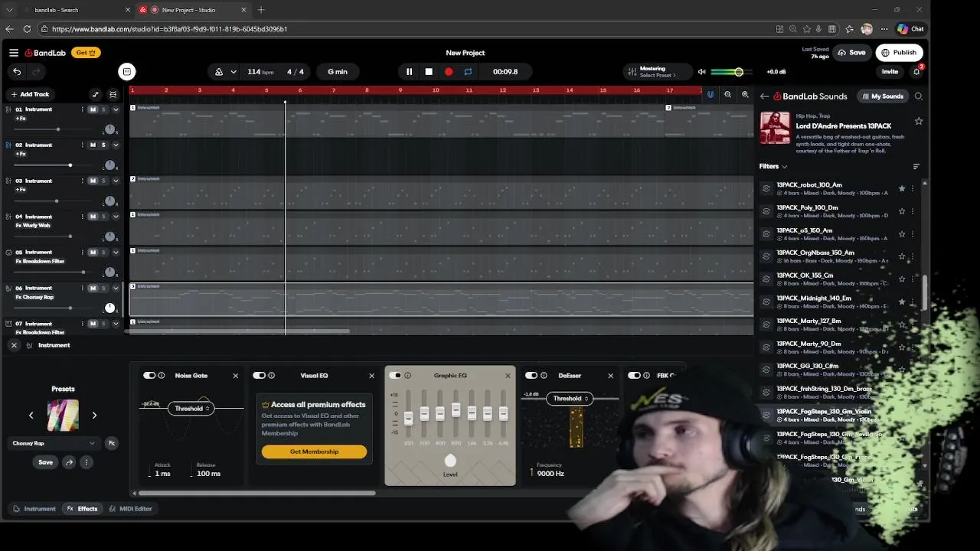Undo the last action

coord(17,72)
